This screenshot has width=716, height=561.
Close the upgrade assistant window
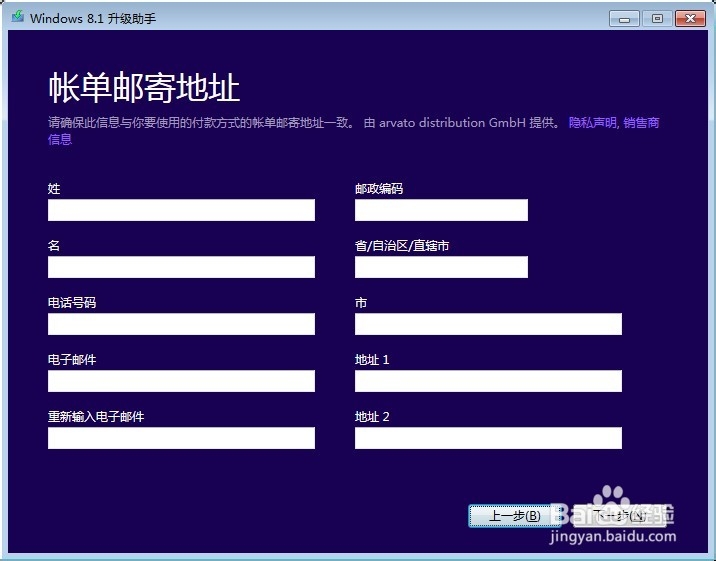click(x=690, y=19)
